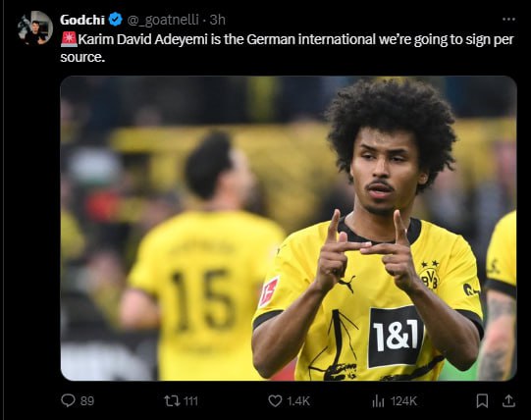The height and width of the screenshot is (420, 531).
Task: Share the tweet via the upload arrow icon
Action: [x=508, y=401]
